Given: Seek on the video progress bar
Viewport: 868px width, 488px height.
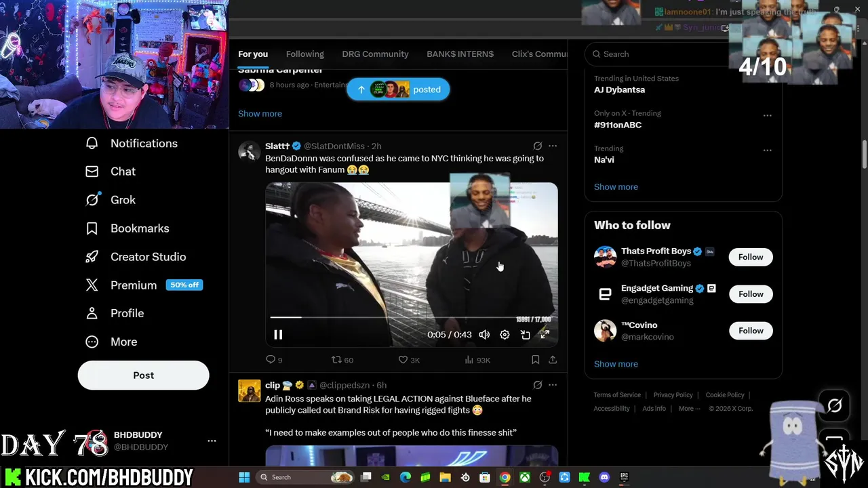Looking at the screenshot, I should point(411,317).
